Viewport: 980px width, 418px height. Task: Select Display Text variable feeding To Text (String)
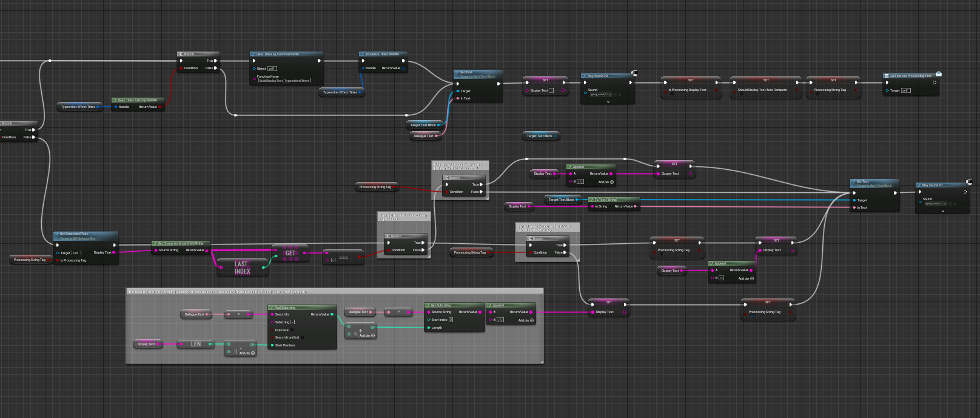pos(519,206)
